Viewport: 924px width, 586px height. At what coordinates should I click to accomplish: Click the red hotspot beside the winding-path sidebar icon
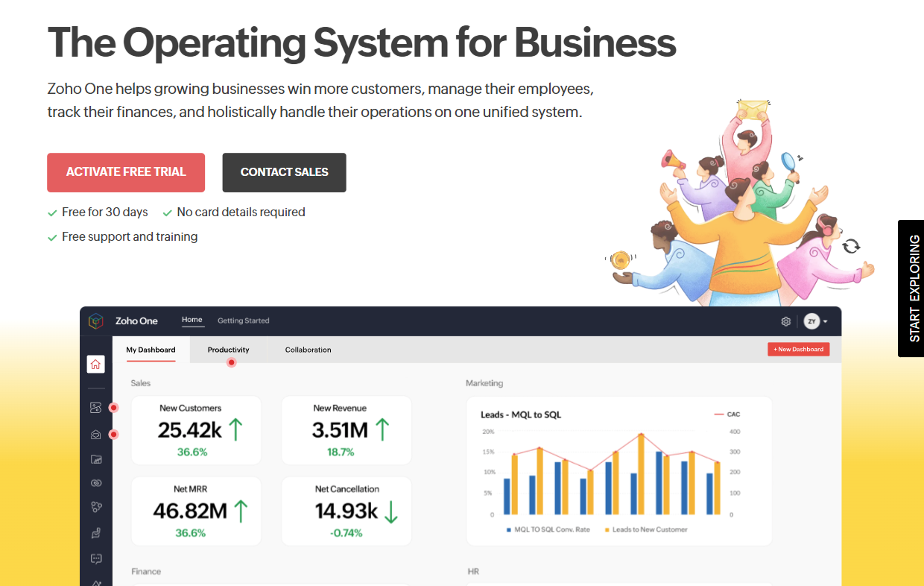pyautogui.click(x=114, y=408)
